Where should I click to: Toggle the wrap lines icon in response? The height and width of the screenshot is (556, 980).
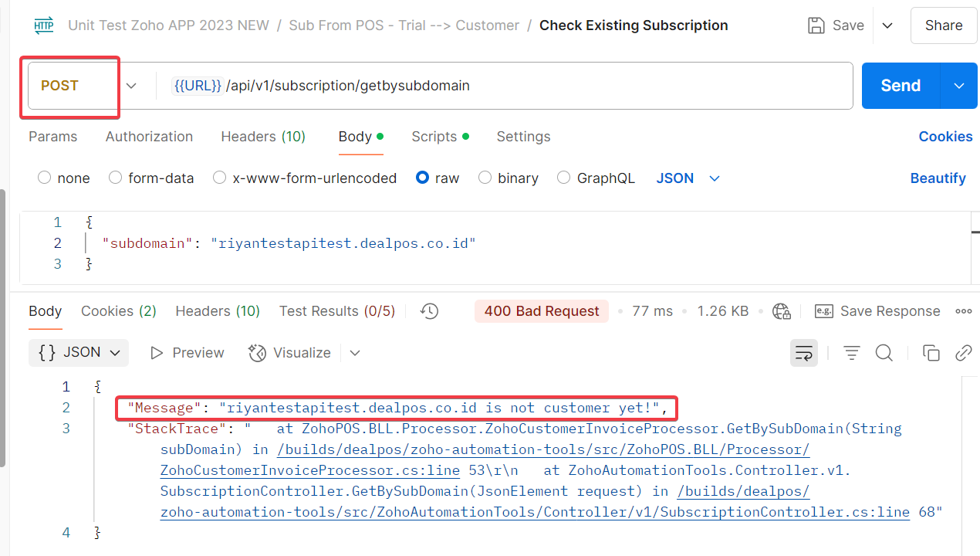point(804,353)
